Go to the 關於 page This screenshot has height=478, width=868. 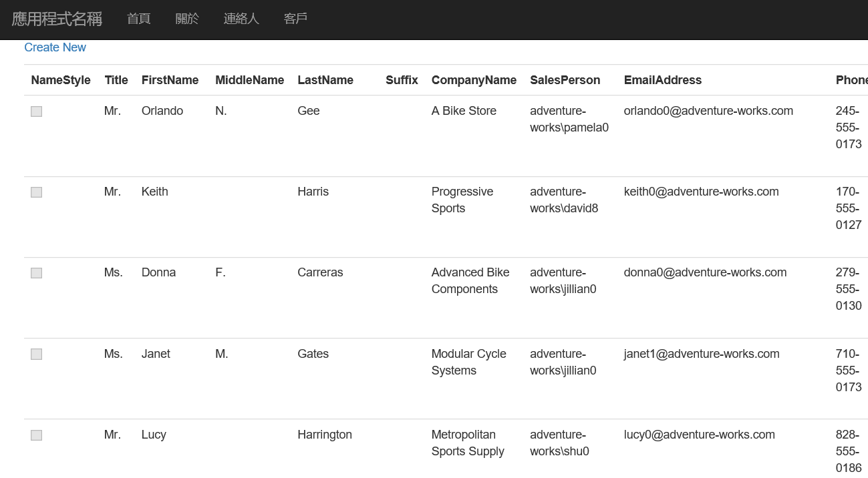pos(187,19)
